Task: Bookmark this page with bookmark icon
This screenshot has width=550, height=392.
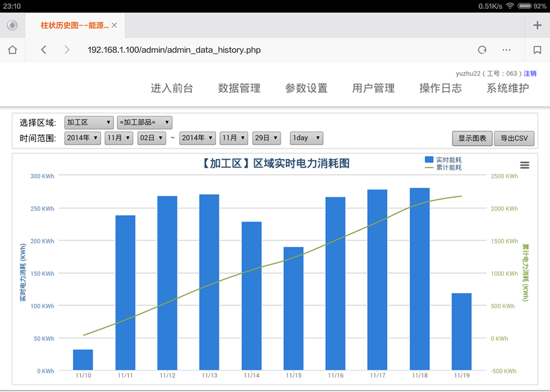Action: [x=537, y=50]
